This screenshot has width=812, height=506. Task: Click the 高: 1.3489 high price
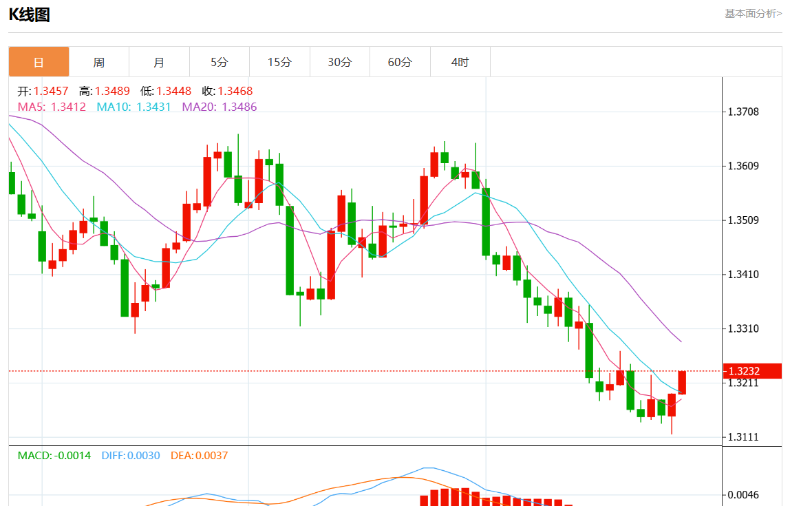click(105, 91)
